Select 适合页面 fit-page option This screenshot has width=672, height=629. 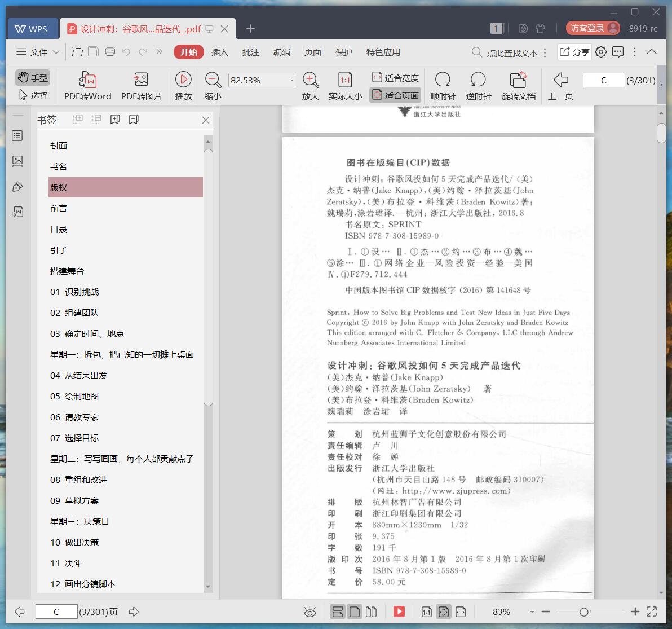[395, 95]
